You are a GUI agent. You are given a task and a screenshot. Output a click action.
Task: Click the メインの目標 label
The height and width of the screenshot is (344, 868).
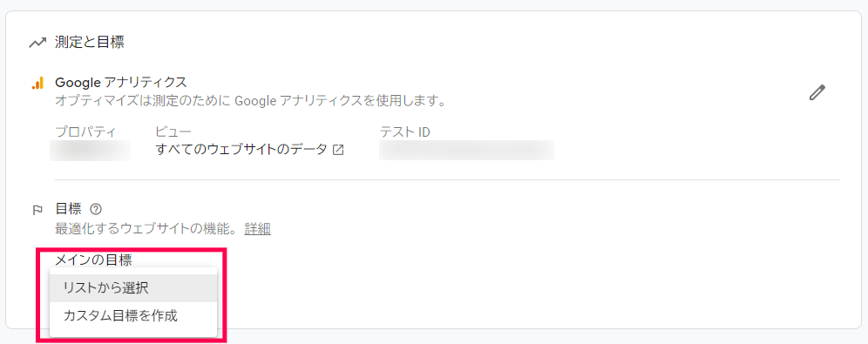[x=93, y=259]
